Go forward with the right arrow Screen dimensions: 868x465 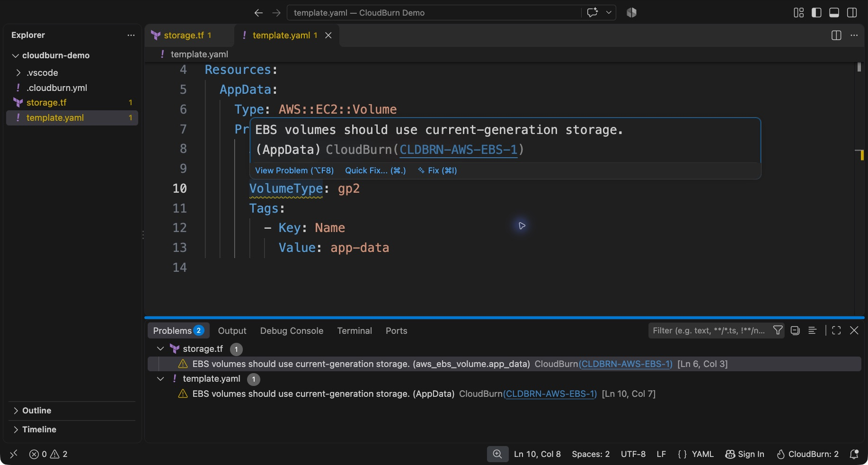coord(276,13)
